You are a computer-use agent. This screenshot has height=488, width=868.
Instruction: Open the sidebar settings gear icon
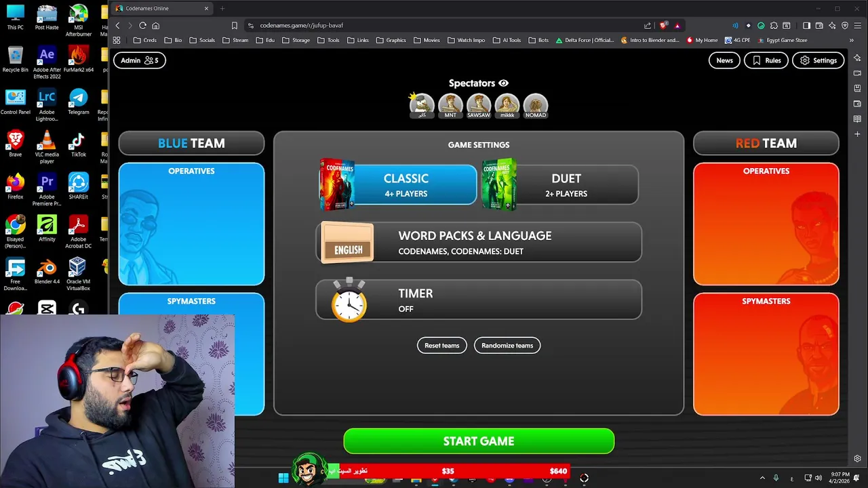[x=857, y=459]
